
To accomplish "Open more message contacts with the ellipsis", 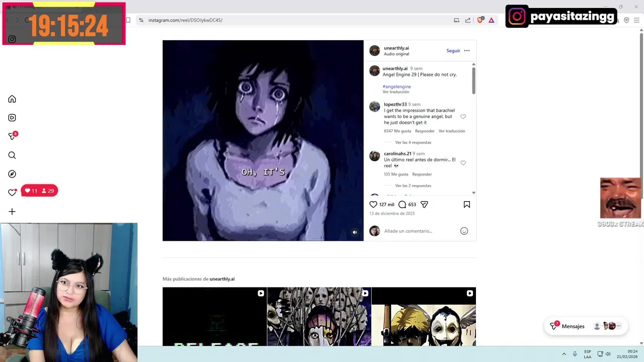I will (618, 326).
